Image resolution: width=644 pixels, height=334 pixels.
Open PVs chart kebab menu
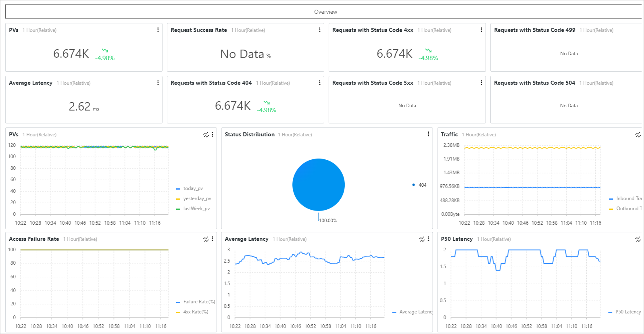(x=213, y=134)
